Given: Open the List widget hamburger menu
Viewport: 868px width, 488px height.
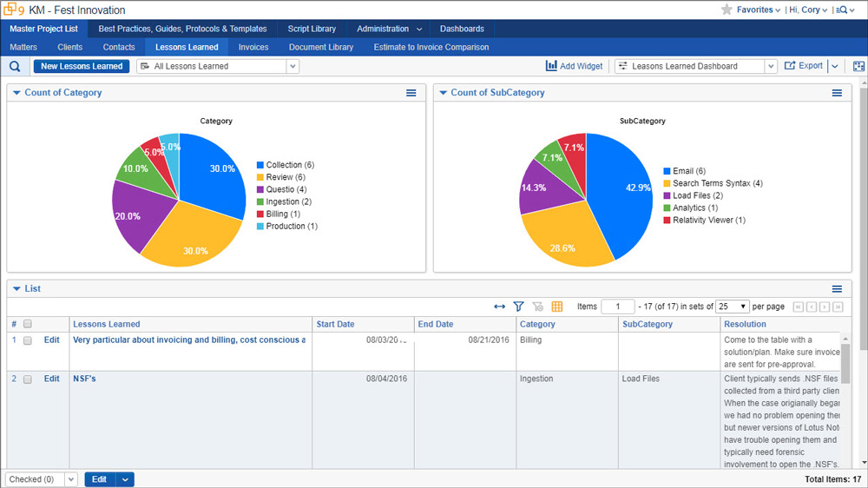Looking at the screenshot, I should click(x=837, y=289).
